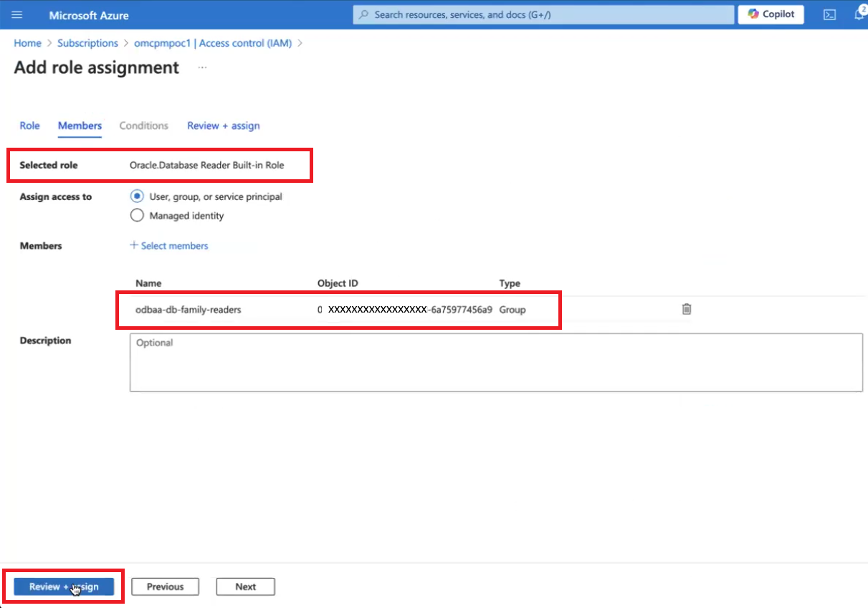Open the notifications bell showing 2 alerts
The image size is (868, 608).
click(859, 14)
